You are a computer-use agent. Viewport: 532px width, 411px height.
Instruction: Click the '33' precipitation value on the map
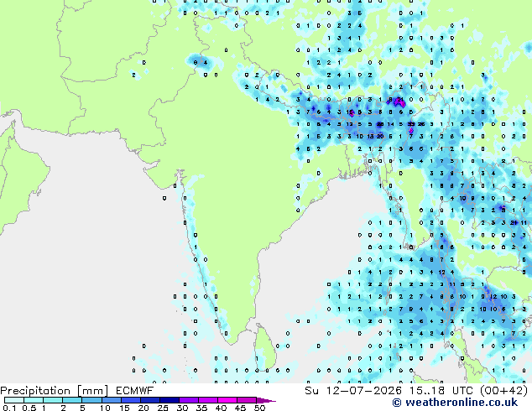[411, 124]
